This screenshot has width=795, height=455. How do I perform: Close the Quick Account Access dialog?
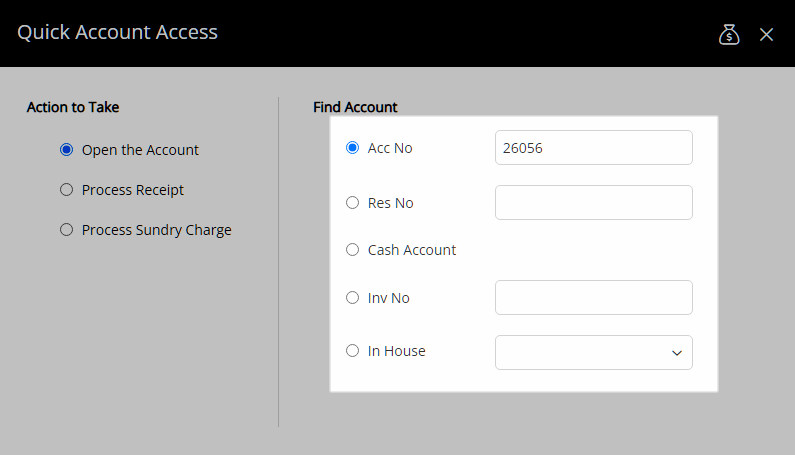766,34
